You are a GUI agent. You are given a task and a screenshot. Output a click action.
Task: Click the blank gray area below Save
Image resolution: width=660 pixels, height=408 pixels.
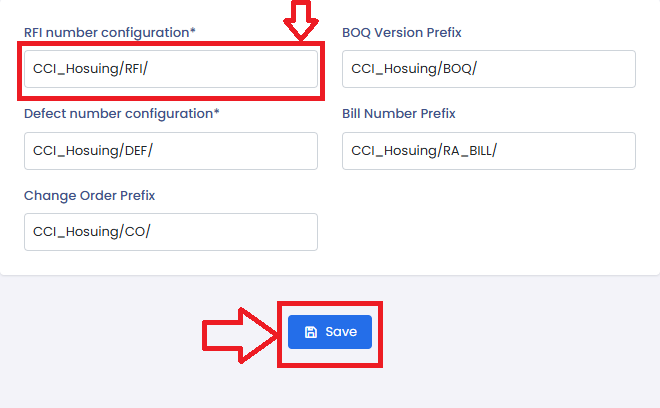pyautogui.click(x=330, y=388)
